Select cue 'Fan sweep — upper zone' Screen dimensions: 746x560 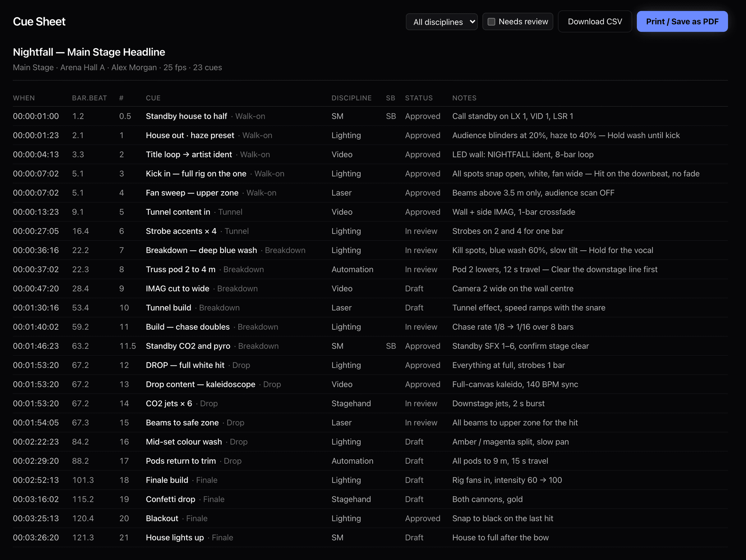[192, 193]
